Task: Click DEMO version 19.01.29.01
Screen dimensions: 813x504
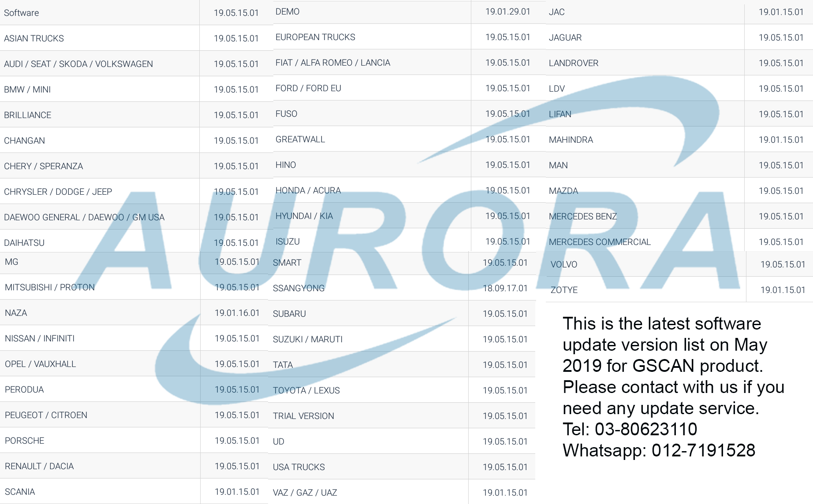Action: (508, 11)
